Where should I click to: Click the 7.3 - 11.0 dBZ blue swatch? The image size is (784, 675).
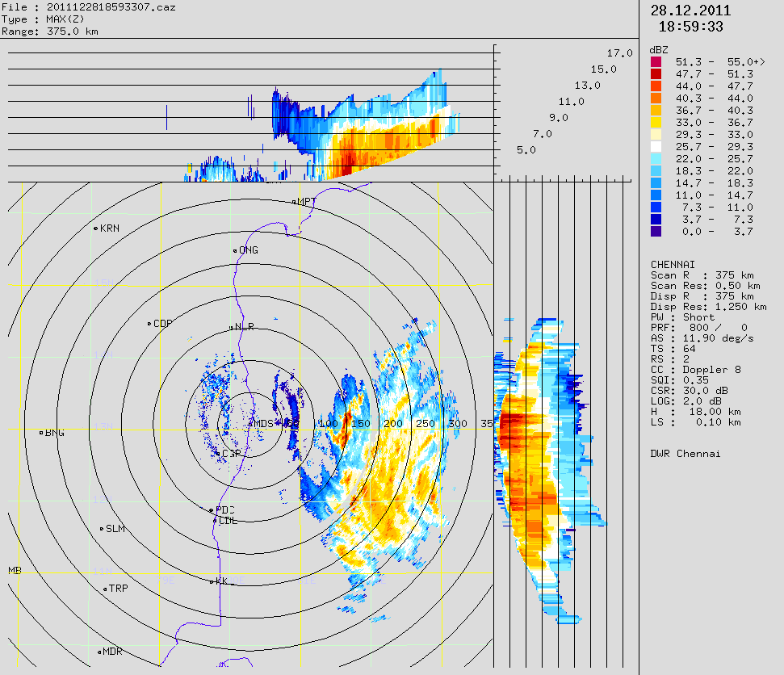click(x=656, y=207)
